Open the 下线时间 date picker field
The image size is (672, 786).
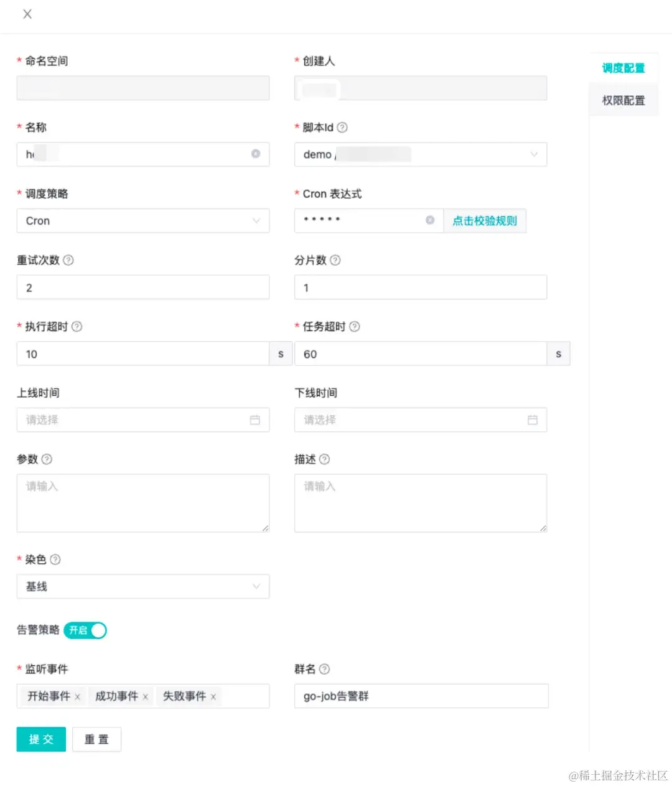click(421, 420)
